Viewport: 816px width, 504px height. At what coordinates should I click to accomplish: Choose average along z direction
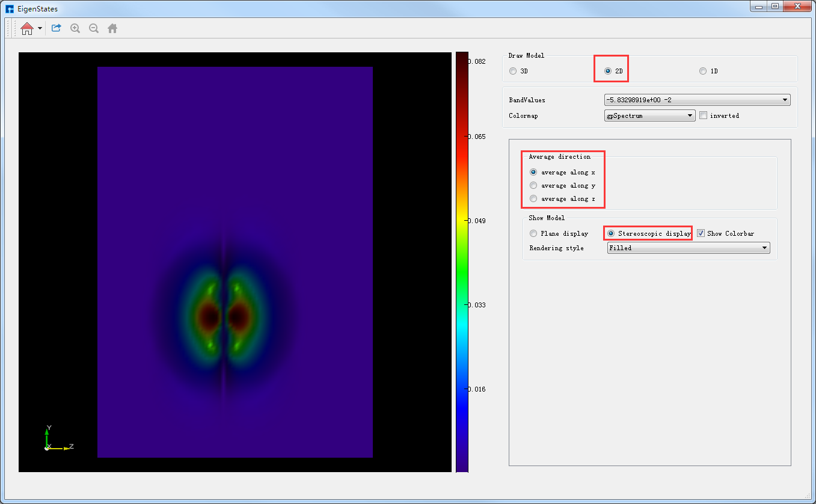click(533, 199)
